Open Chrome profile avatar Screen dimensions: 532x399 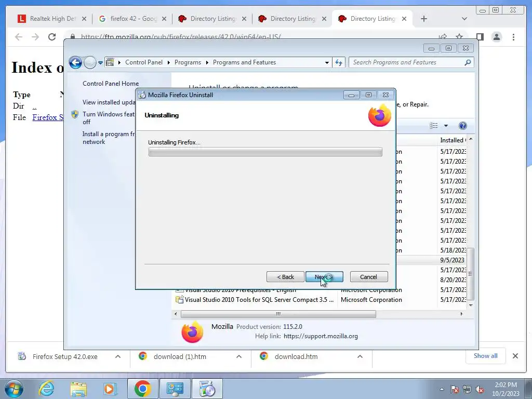497,37
